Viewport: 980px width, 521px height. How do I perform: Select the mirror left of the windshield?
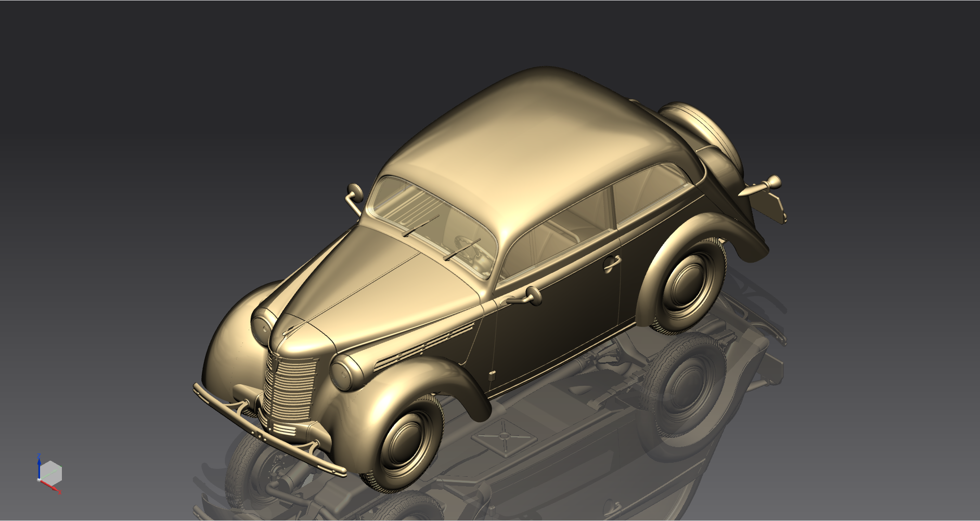(x=354, y=191)
